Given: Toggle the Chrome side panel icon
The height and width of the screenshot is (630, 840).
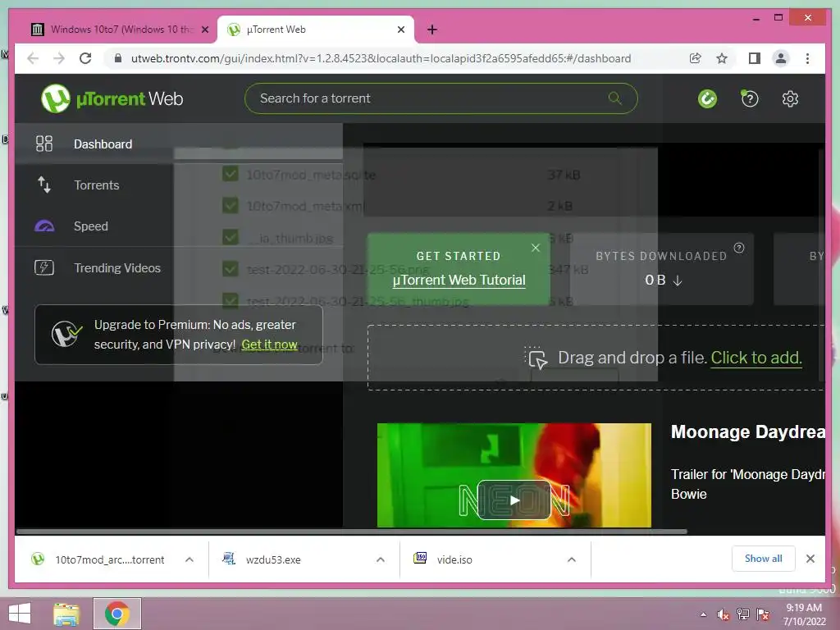Looking at the screenshot, I should coord(755,58).
